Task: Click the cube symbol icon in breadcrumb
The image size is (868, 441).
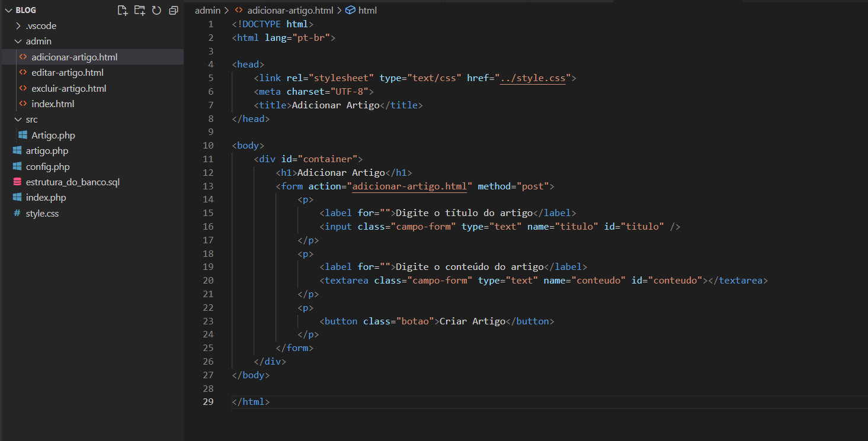Action: (350, 10)
